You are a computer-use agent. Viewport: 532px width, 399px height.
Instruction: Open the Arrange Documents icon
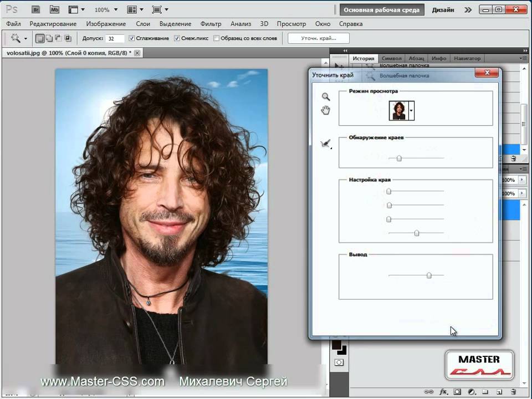pos(132,9)
